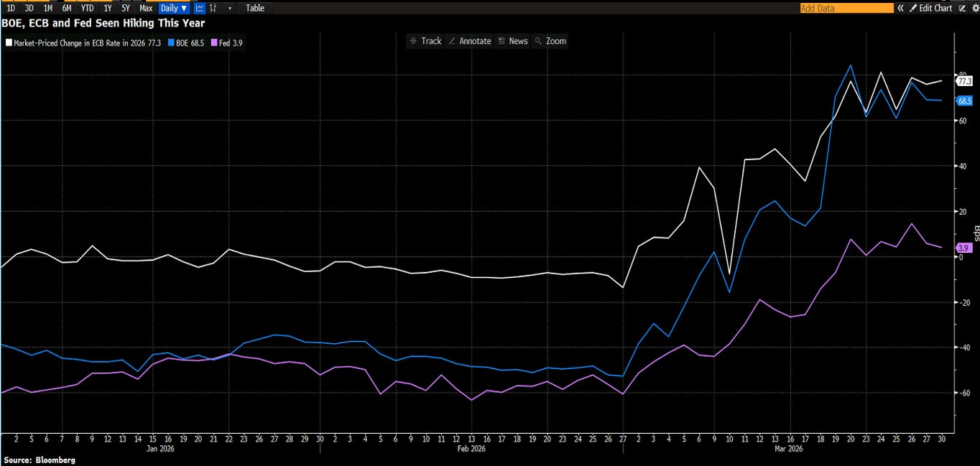This screenshot has width=980, height=466.
Task: Expand the chart type dropdown arrow
Action: point(230,8)
